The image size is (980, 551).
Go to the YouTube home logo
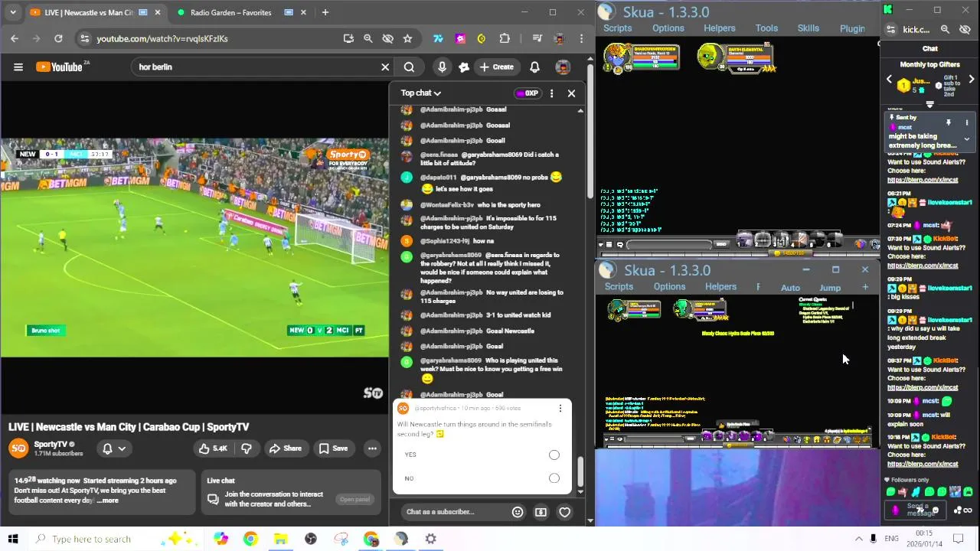click(59, 67)
